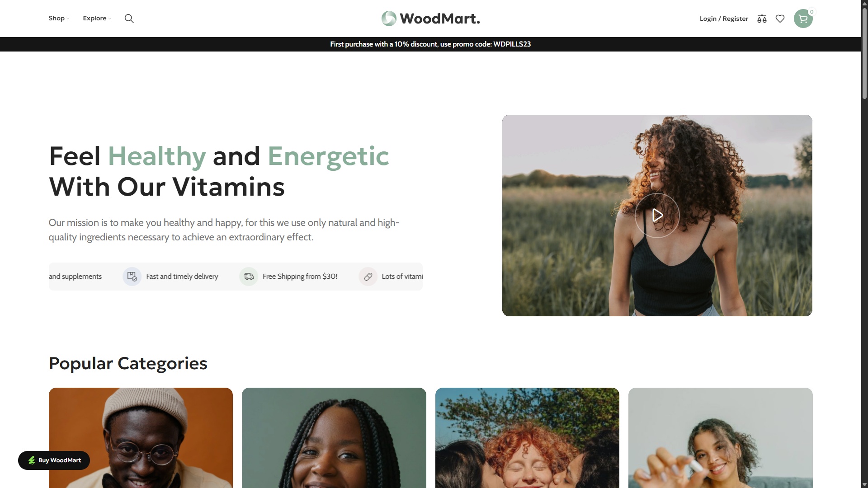Click the WoodMart logo
Screen dimensions: 868x488
point(430,19)
